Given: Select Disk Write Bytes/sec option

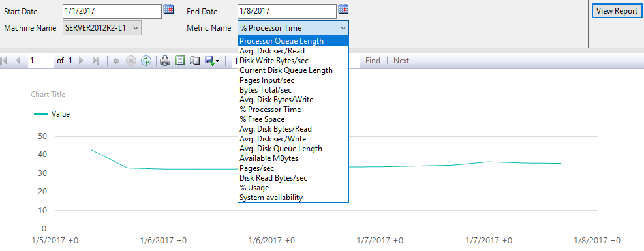Looking at the screenshot, I should [293, 61].
